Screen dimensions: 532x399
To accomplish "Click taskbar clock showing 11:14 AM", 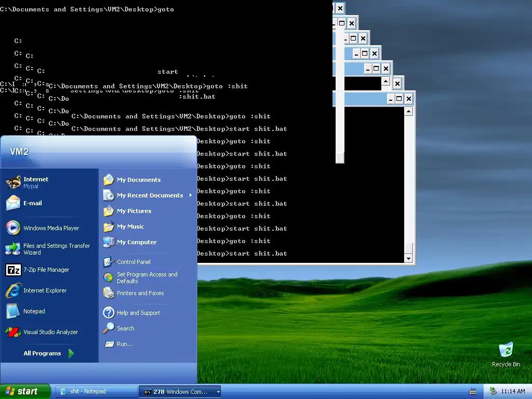I will [513, 391].
